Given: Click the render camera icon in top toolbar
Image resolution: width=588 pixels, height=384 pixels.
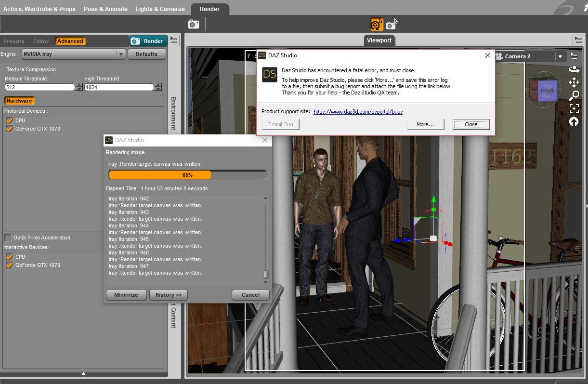Looking at the screenshot, I should [194, 24].
